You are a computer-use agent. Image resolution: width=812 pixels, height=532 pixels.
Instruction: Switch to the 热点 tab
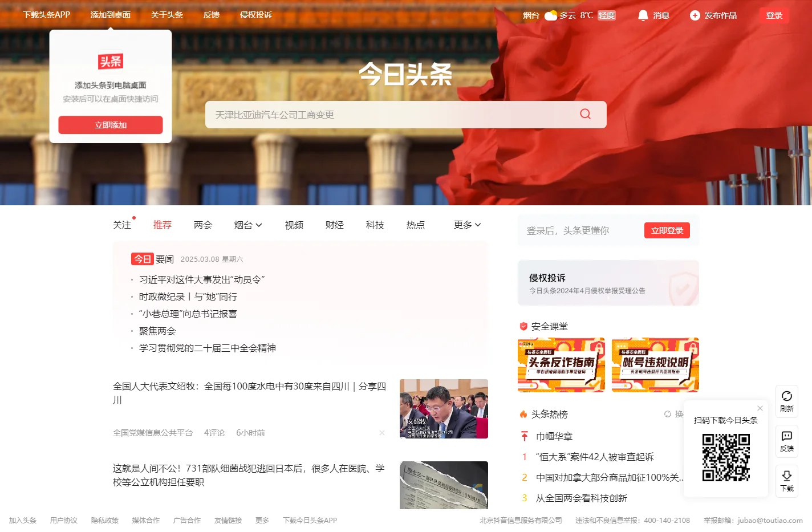[416, 225]
